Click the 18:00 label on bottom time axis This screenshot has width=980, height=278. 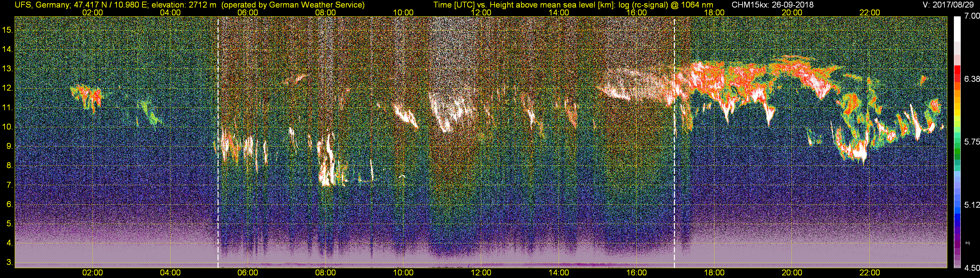[714, 273]
